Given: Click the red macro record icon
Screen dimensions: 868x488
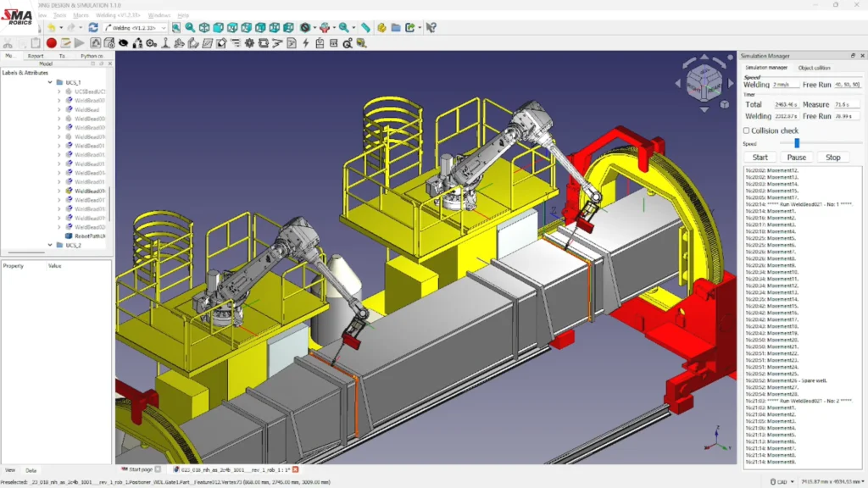Looking at the screenshot, I should pos(52,42).
